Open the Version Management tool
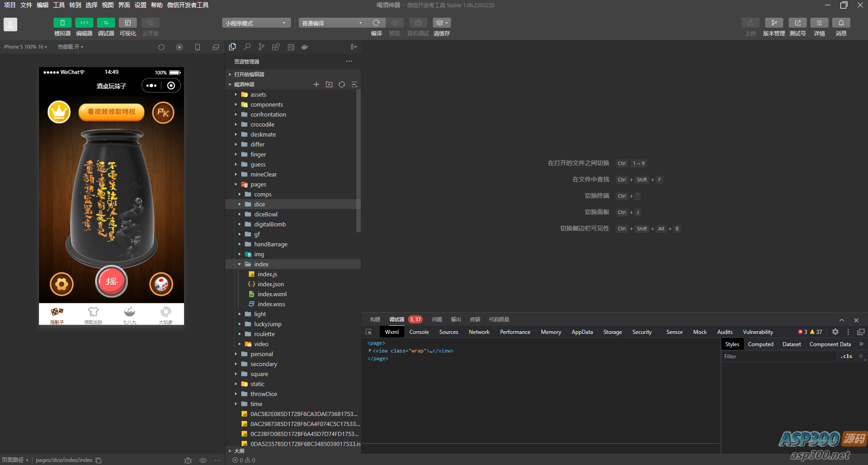The image size is (868, 465). [x=774, y=23]
